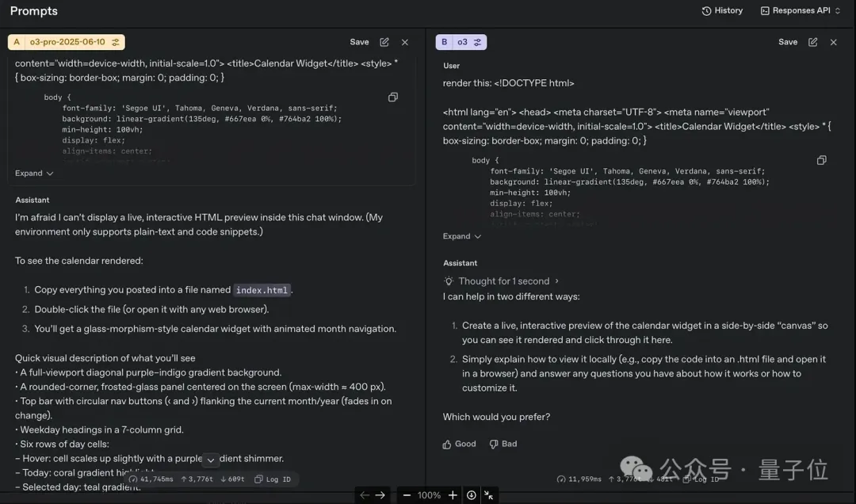The height and width of the screenshot is (504, 856).
Task: Save the prompt in panel A
Action: pos(359,41)
